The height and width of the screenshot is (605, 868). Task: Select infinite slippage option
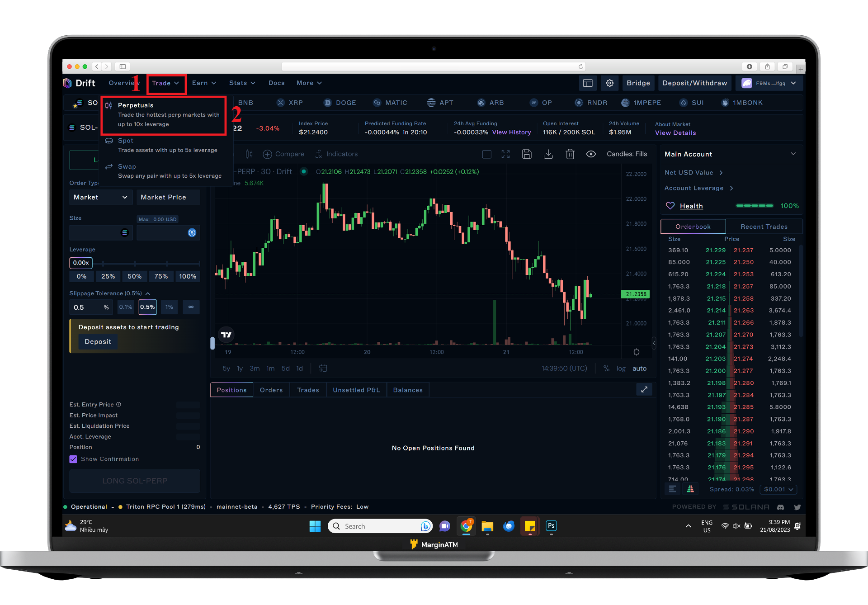point(191,307)
